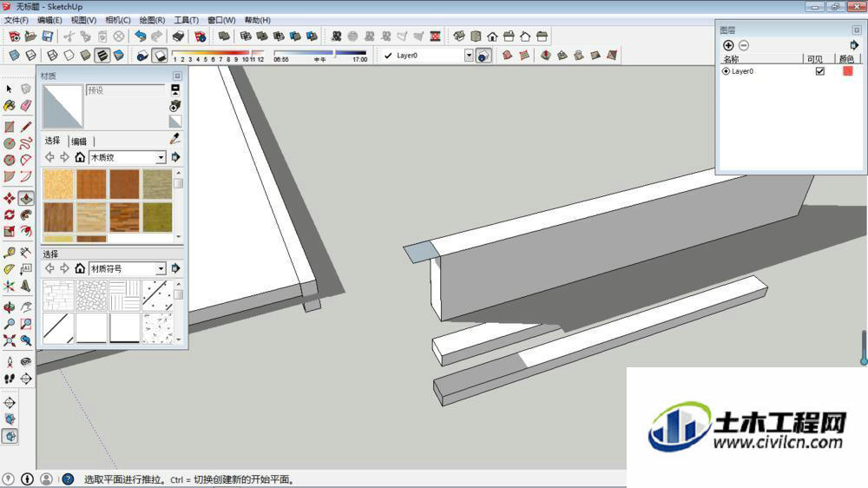Open the Layer0 toolbar dropdown arrow
Image resolution: width=868 pixels, height=488 pixels.
(x=469, y=56)
